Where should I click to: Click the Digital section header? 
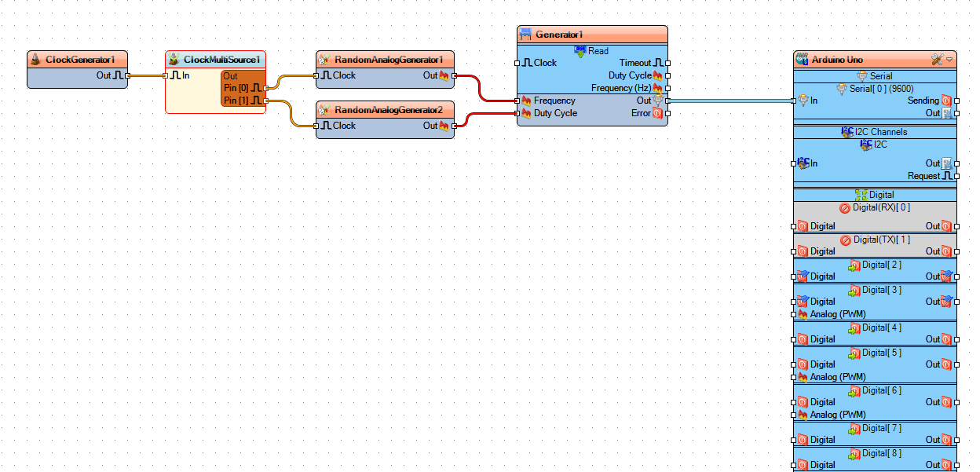(x=875, y=195)
